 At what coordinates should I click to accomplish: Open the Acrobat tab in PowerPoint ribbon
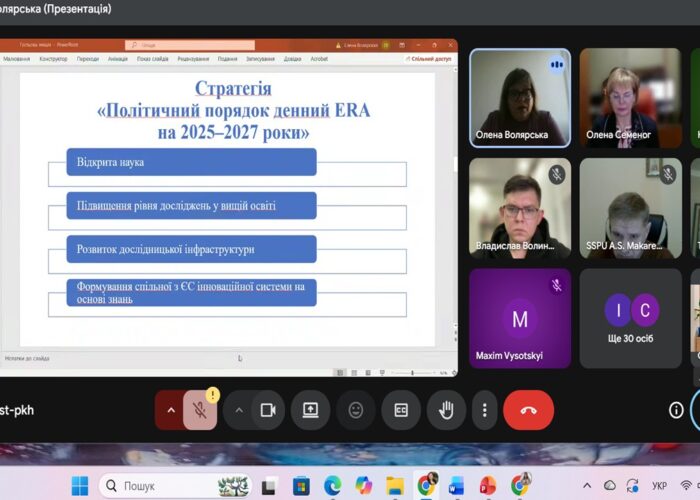(319, 59)
